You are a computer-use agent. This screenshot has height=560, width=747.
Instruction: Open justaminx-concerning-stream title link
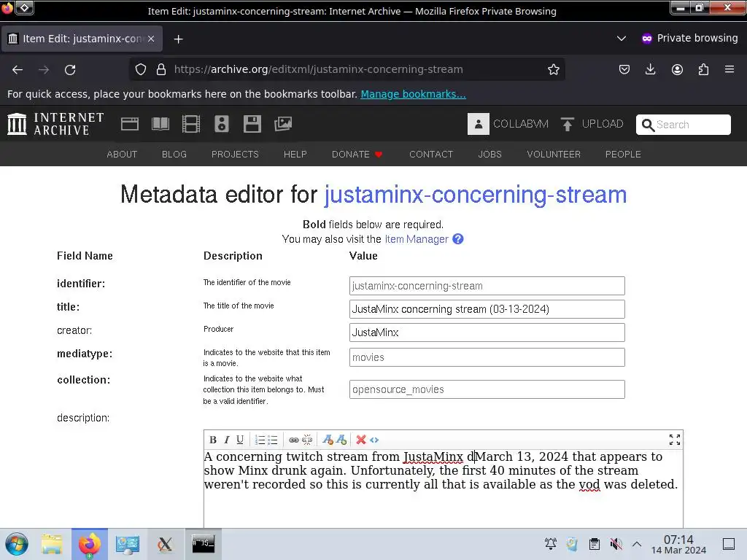476,195
